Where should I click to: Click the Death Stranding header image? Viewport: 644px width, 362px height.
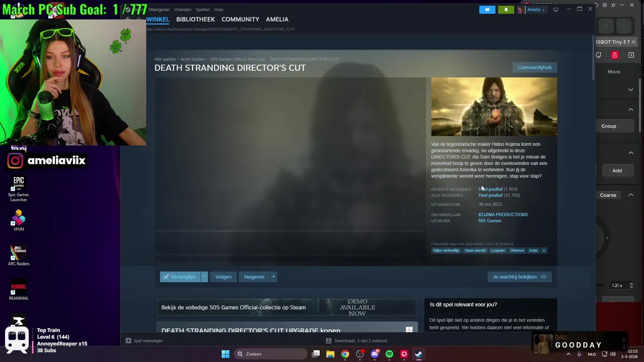(x=494, y=107)
